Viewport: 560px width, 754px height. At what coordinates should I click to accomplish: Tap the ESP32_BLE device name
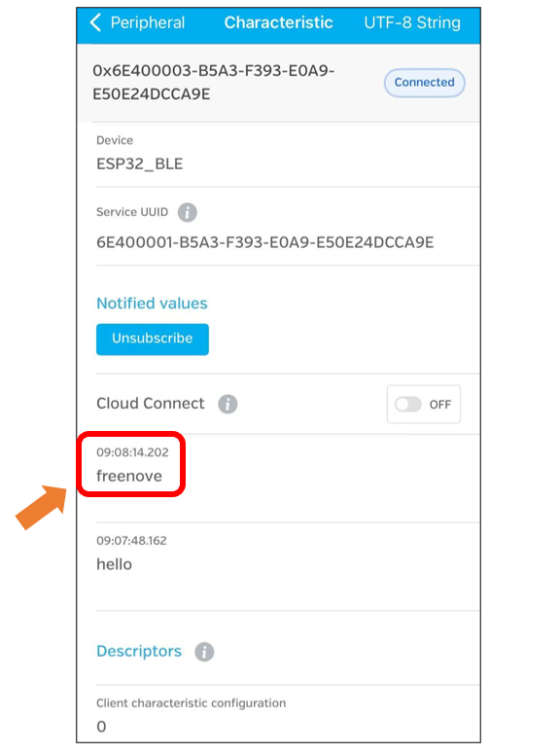click(139, 164)
